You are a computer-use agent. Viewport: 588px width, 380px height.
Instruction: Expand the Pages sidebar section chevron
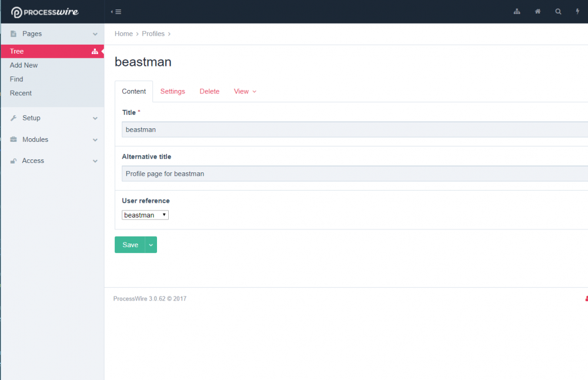click(x=95, y=34)
